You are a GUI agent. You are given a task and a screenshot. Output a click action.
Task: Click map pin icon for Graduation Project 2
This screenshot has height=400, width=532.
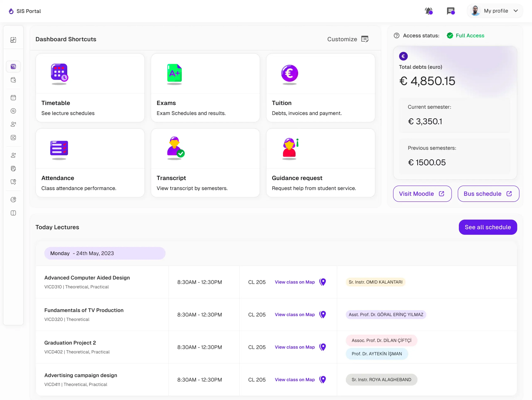pyautogui.click(x=323, y=347)
